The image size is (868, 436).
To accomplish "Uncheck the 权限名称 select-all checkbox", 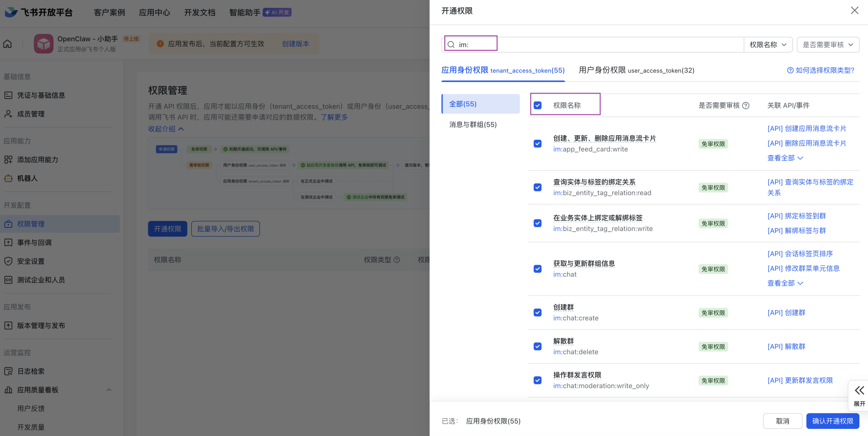I will point(537,105).
